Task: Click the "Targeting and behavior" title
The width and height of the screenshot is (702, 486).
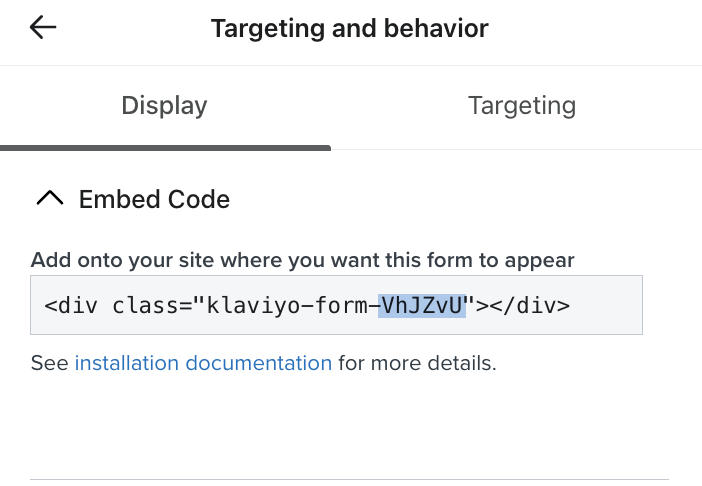Action: pos(349,28)
